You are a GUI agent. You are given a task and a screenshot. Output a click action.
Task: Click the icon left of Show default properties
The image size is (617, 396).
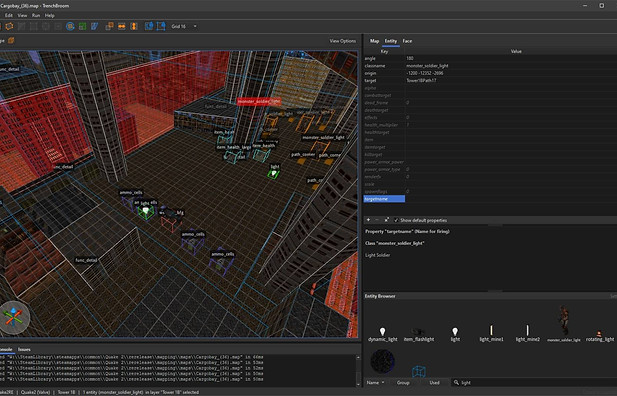[x=386, y=220]
